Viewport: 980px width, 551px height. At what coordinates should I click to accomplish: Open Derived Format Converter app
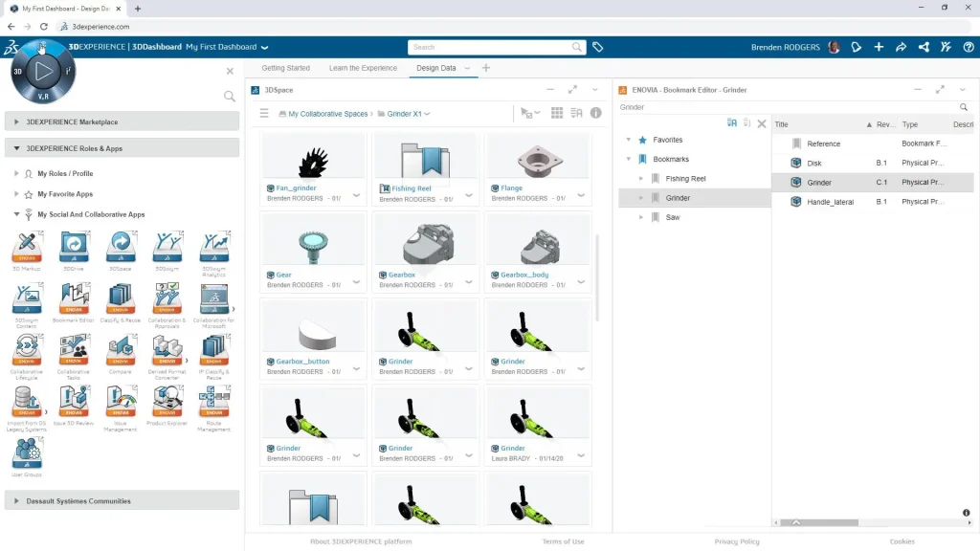(167, 350)
